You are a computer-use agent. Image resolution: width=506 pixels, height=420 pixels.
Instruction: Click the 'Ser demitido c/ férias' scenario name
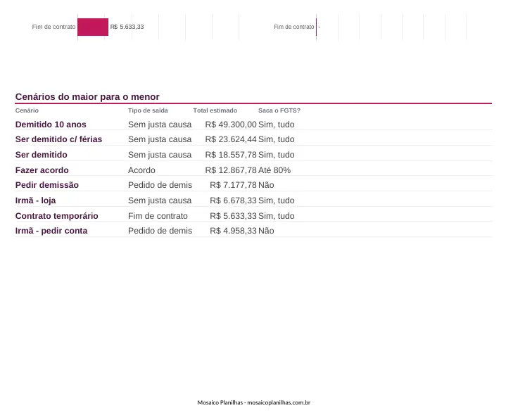point(58,139)
